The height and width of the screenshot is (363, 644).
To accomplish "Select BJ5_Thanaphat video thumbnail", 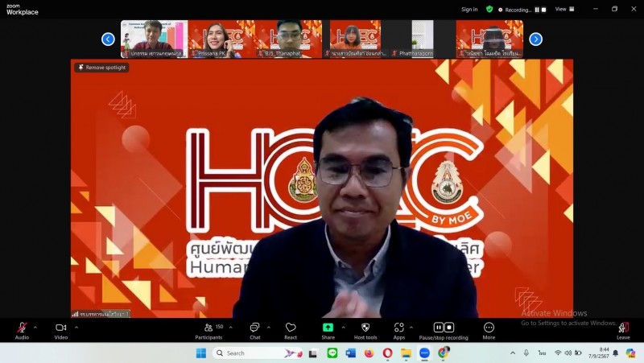I will [x=289, y=39].
